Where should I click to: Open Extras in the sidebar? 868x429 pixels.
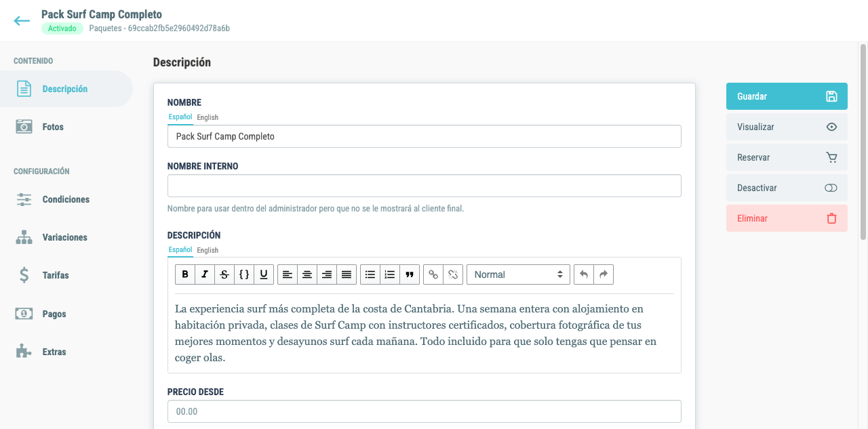[x=66, y=352]
